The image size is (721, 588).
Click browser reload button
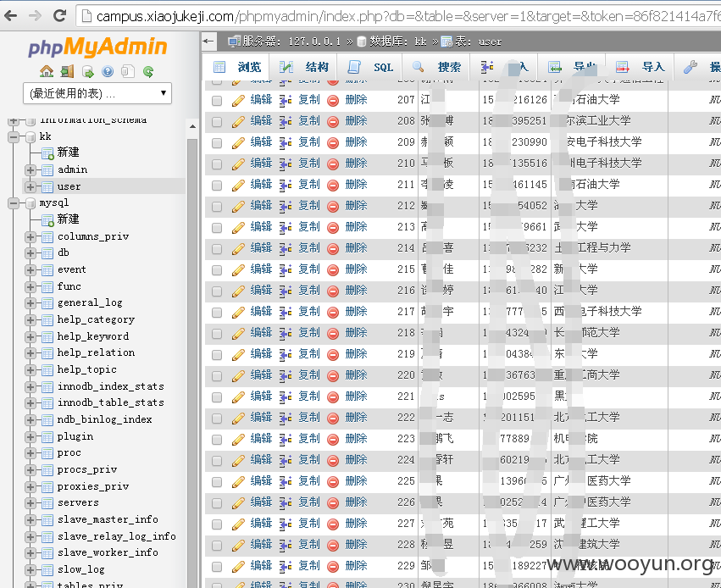pos(60,15)
